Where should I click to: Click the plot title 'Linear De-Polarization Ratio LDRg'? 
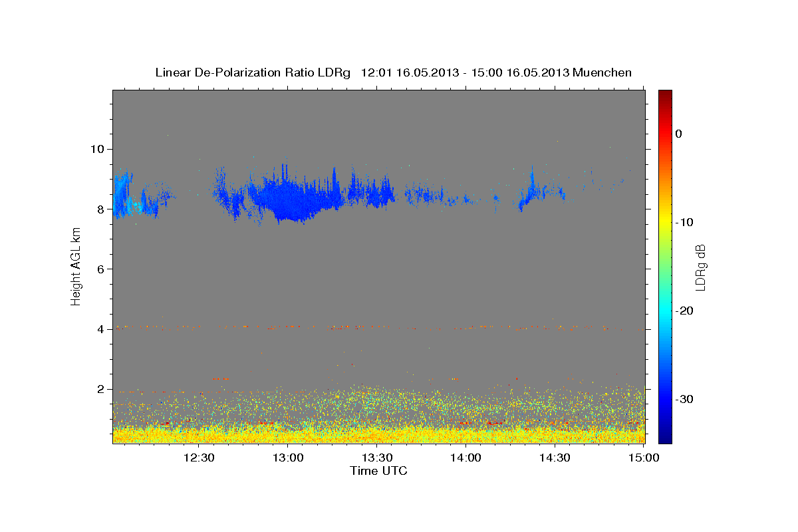[x=252, y=72]
